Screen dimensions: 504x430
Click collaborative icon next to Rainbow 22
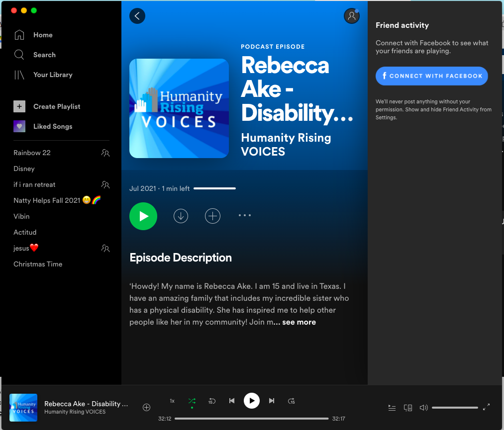(105, 153)
